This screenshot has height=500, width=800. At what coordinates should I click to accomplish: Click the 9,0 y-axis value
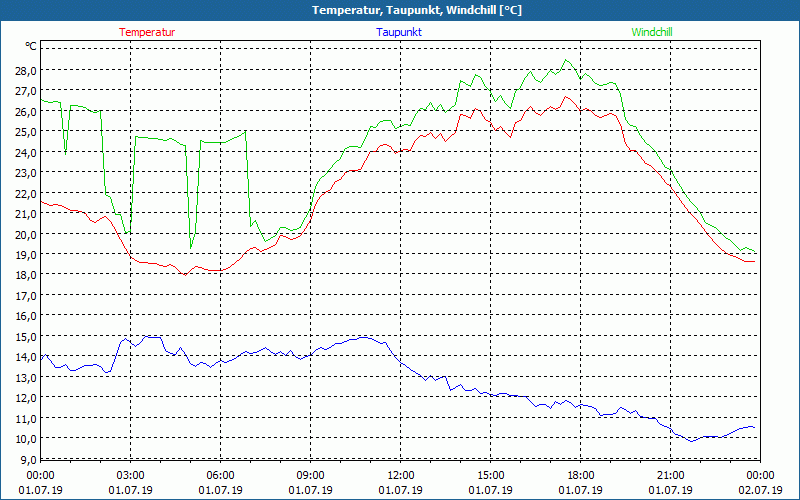(x=28, y=459)
